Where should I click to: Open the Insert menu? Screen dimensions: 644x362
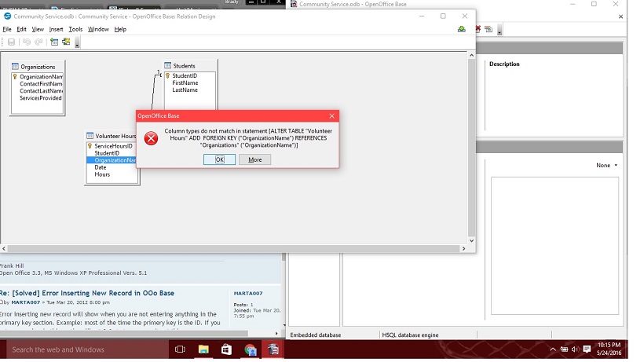56,29
